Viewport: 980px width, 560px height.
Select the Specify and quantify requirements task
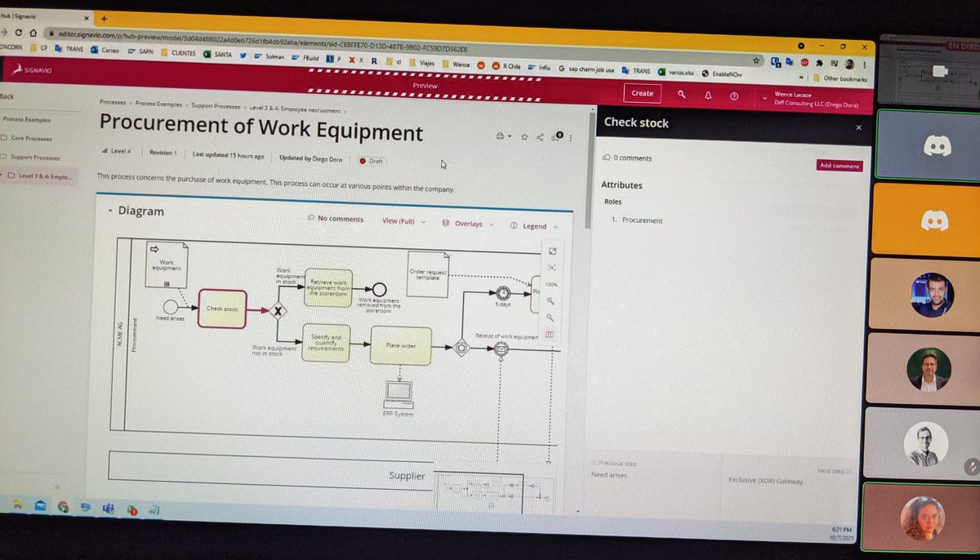326,342
